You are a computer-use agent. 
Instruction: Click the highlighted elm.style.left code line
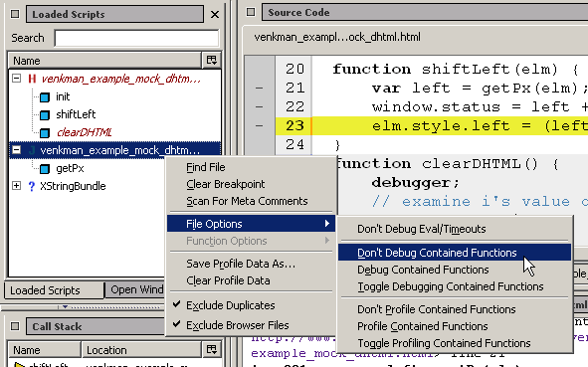tap(450, 125)
